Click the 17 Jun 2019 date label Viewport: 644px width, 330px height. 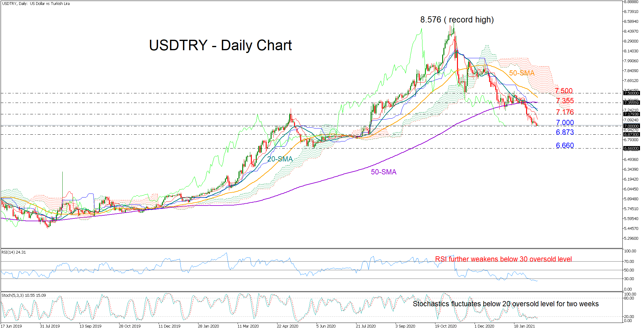(11, 326)
